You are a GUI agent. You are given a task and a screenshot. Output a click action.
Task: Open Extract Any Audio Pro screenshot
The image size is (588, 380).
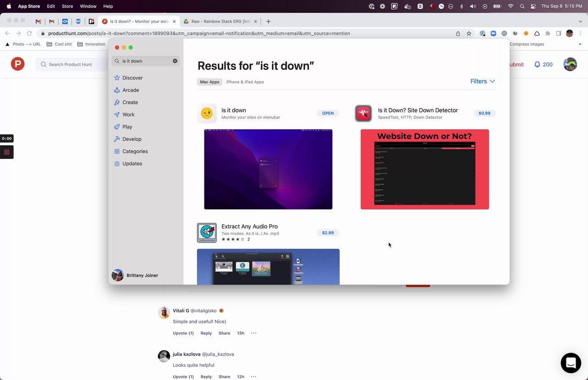[268, 267]
